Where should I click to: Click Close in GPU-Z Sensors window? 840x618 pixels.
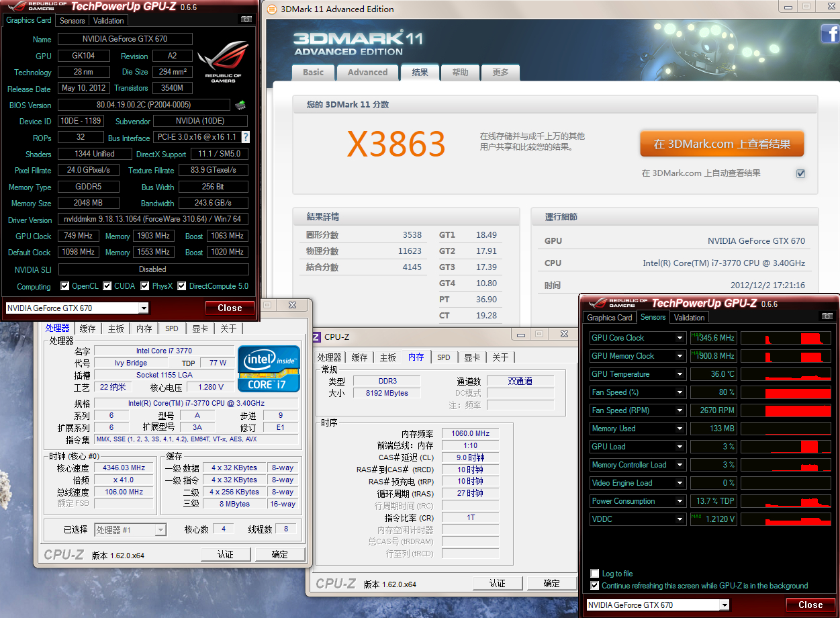point(810,605)
